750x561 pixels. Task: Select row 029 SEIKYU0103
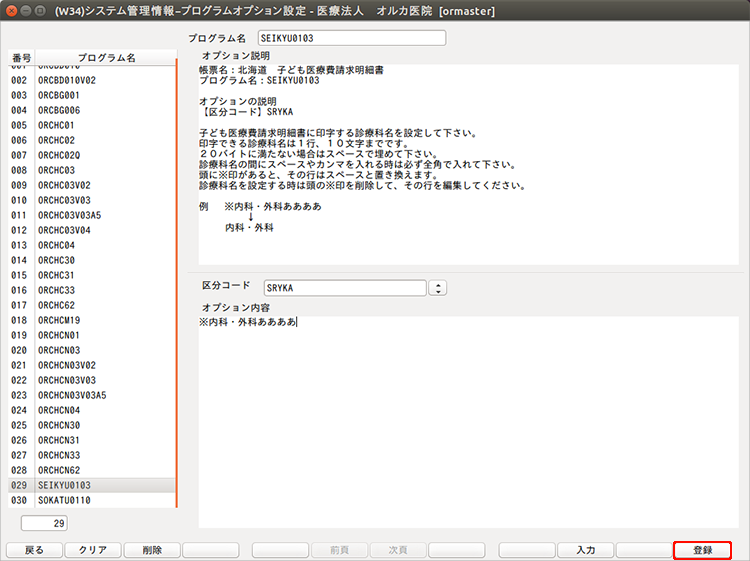(92, 485)
